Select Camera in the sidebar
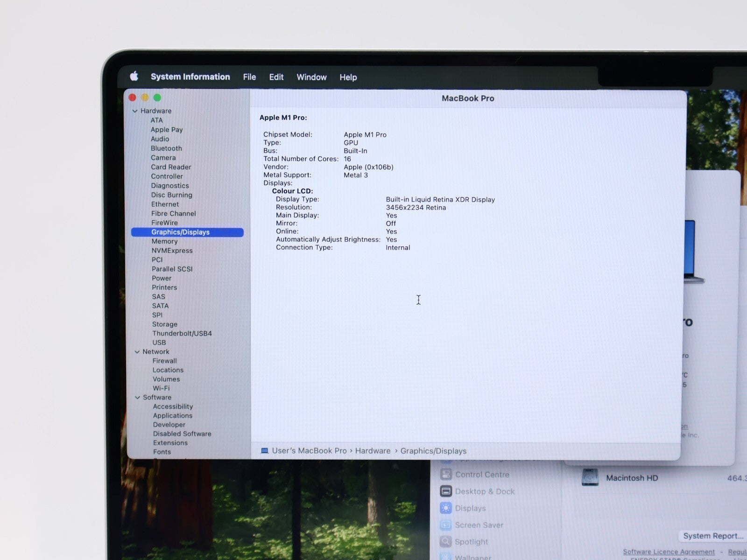This screenshot has width=747, height=560. click(x=163, y=158)
